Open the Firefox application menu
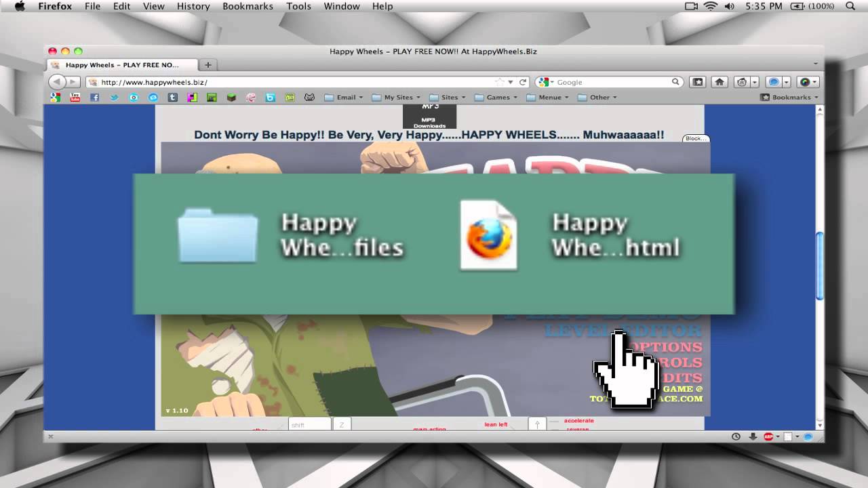The width and height of the screenshot is (868, 488). [x=55, y=6]
